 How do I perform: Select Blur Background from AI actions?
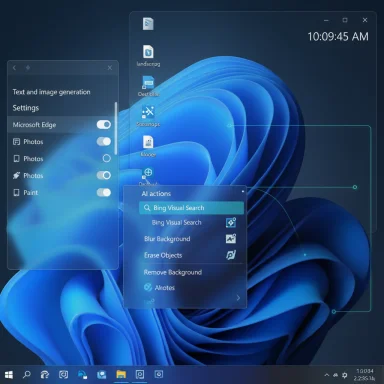point(167,239)
